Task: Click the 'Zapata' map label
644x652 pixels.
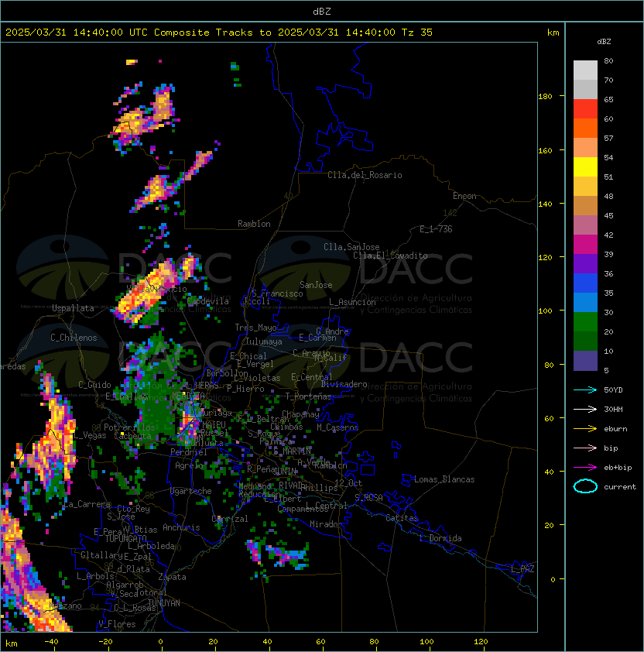Action: click(x=172, y=577)
